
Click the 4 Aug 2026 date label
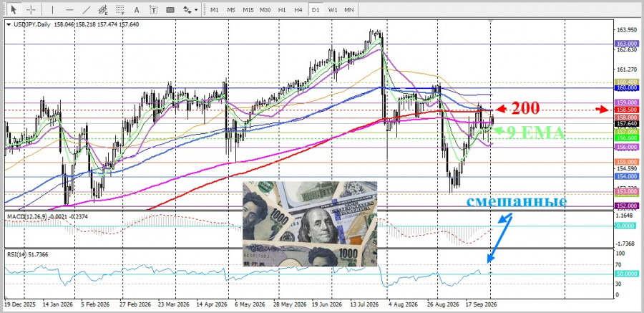(x=403, y=305)
